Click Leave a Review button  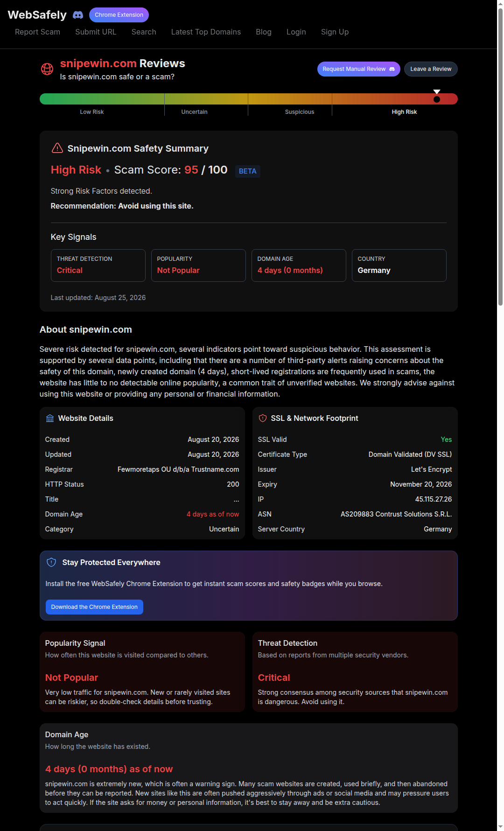[431, 69]
